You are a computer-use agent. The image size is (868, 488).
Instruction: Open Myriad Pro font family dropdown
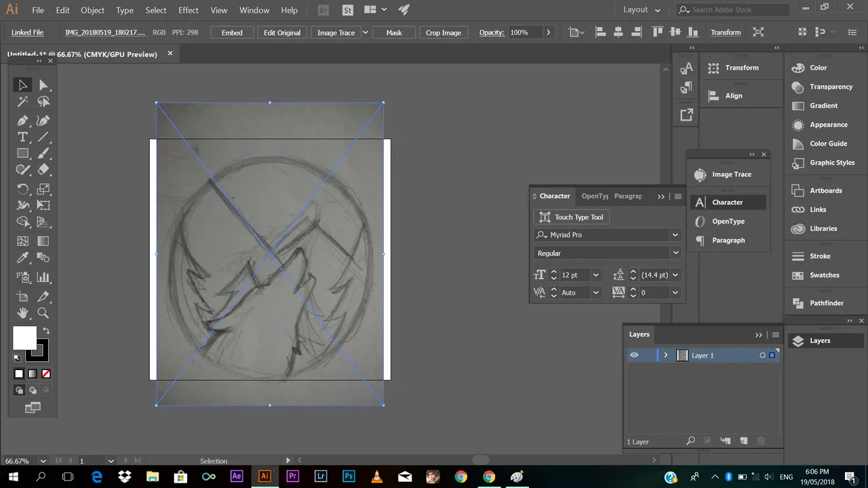tap(675, 235)
